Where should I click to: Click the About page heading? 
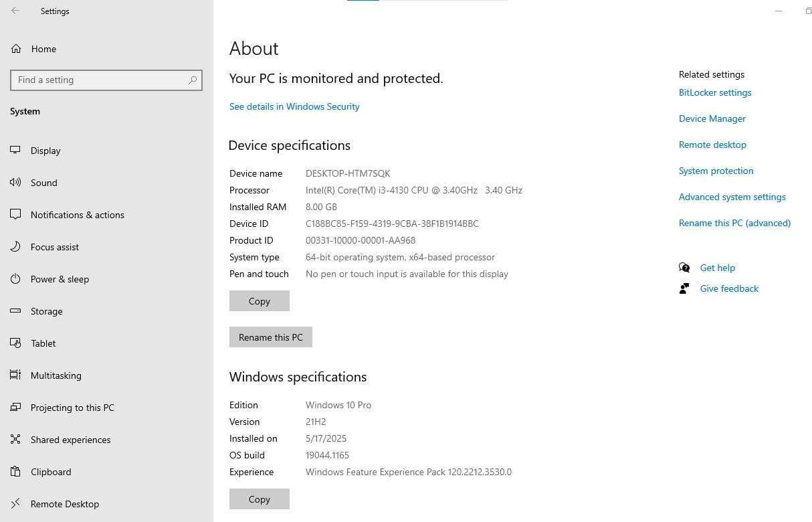(x=253, y=48)
